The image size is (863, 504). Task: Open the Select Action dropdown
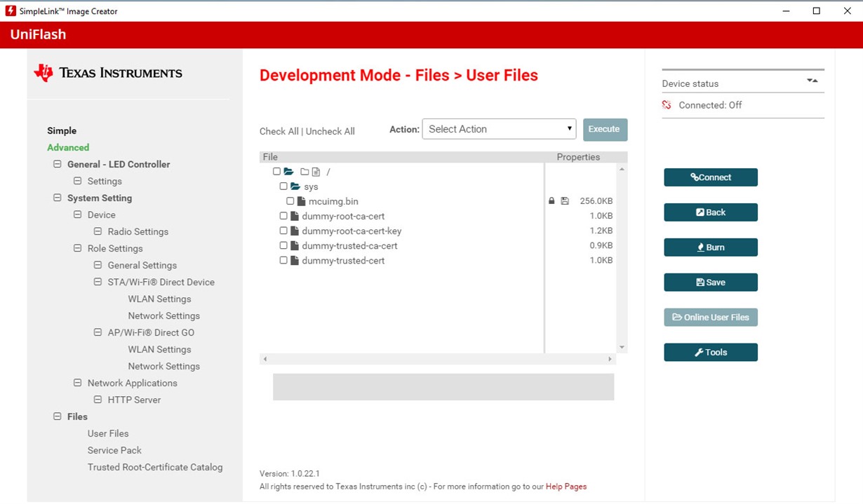pyautogui.click(x=499, y=129)
